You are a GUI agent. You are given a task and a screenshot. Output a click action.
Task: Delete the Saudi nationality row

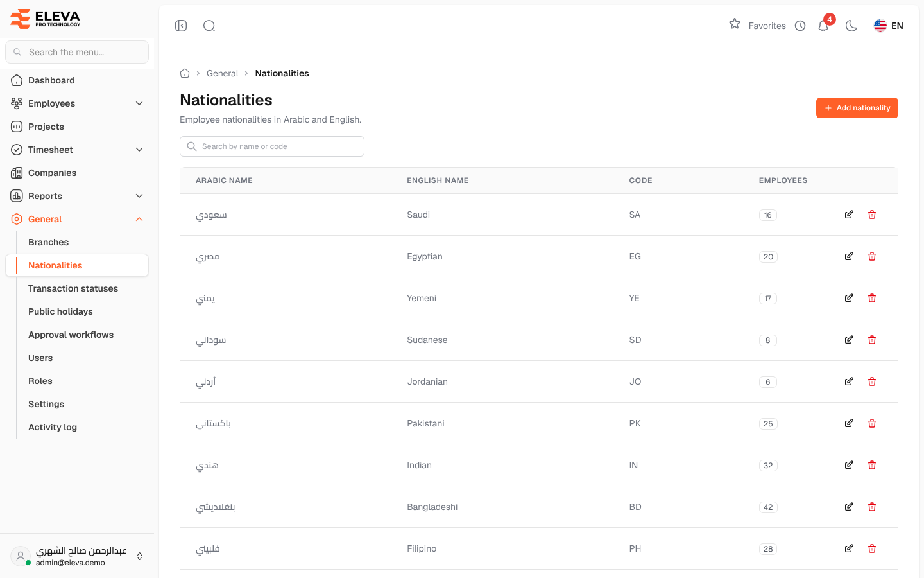tap(872, 215)
